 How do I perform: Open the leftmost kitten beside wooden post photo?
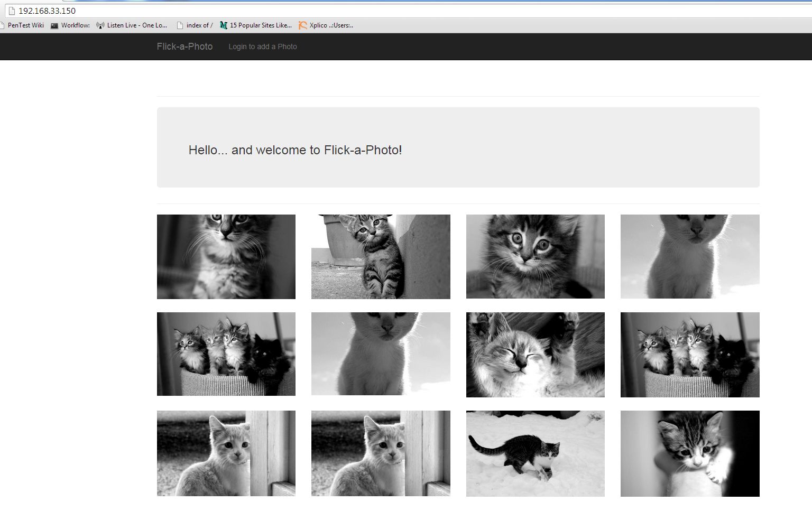tap(226, 453)
